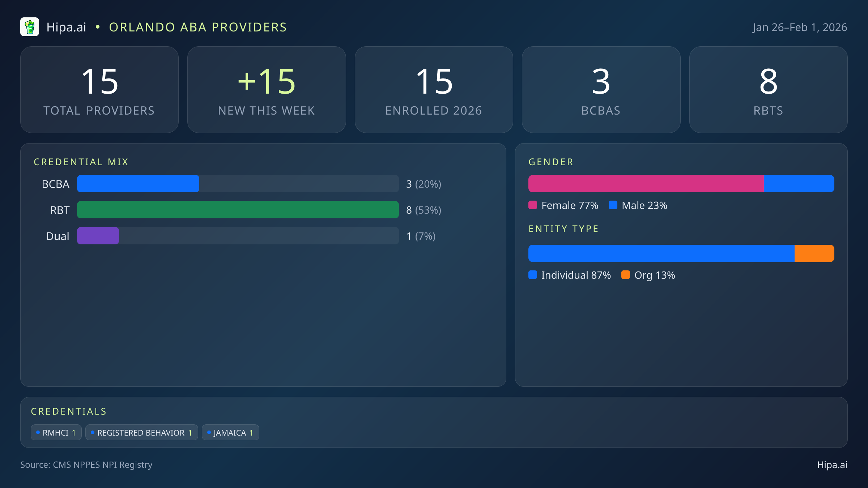Viewport: 868px width, 488px height.
Task: Click the pink Female legend swatch
Action: click(533, 205)
